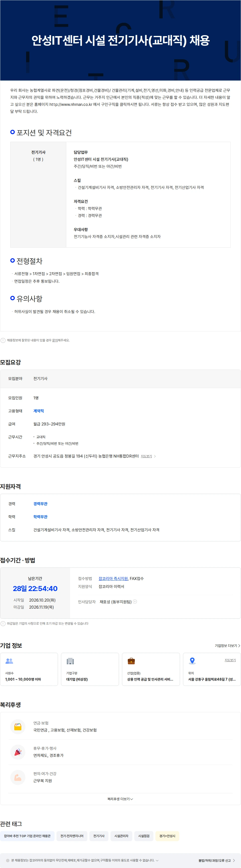The height and width of the screenshot is (868, 241).
Task: Select the 전기·전자엔지니어 tag
Action: pos(72,836)
